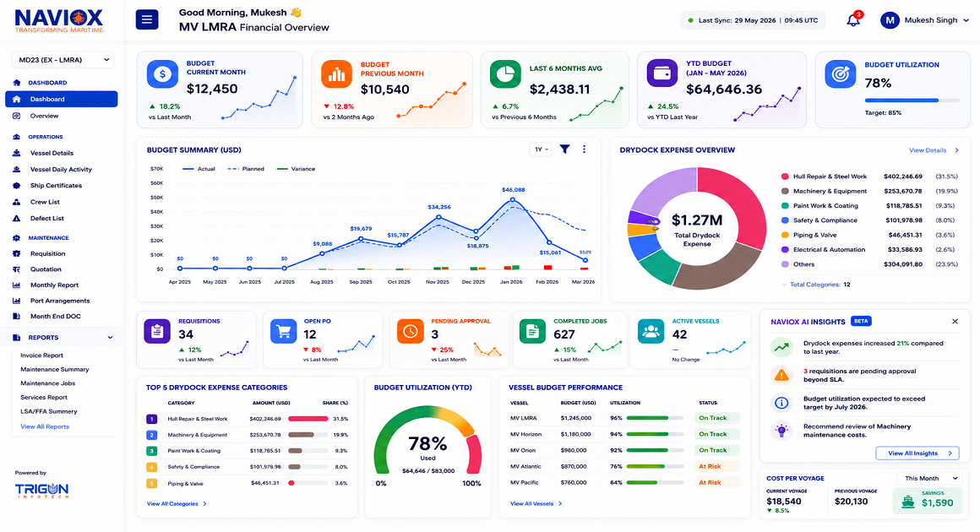Click the NAVIOX logo
The image size is (980, 532).
(x=59, y=20)
